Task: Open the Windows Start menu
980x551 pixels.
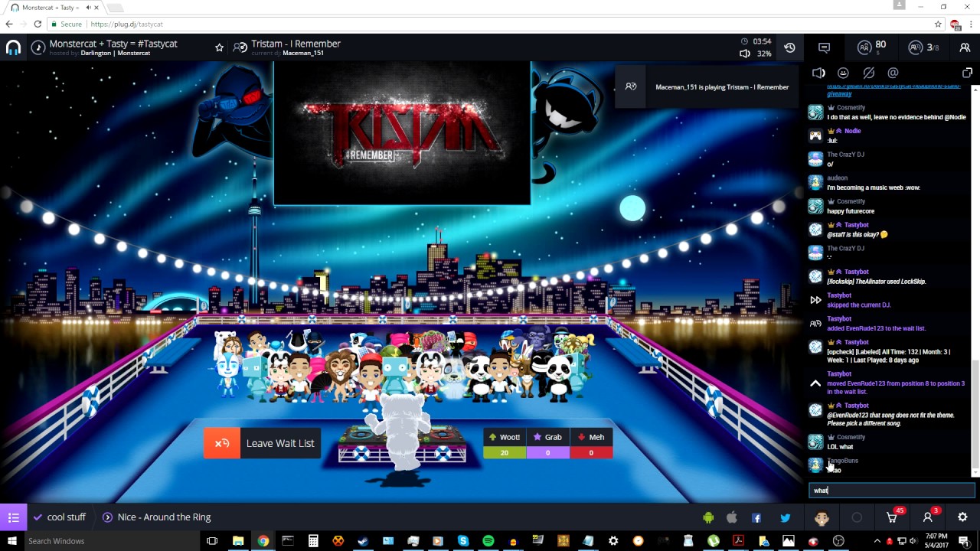Action: 11,541
